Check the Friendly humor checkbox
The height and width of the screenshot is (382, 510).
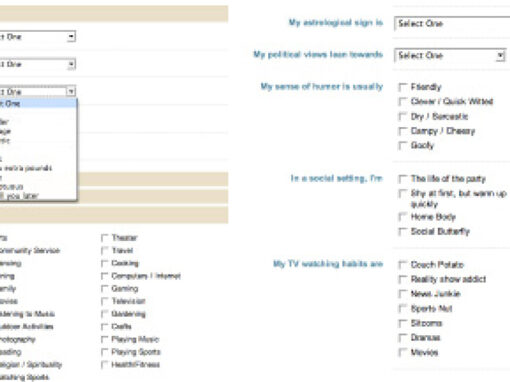tap(403, 87)
